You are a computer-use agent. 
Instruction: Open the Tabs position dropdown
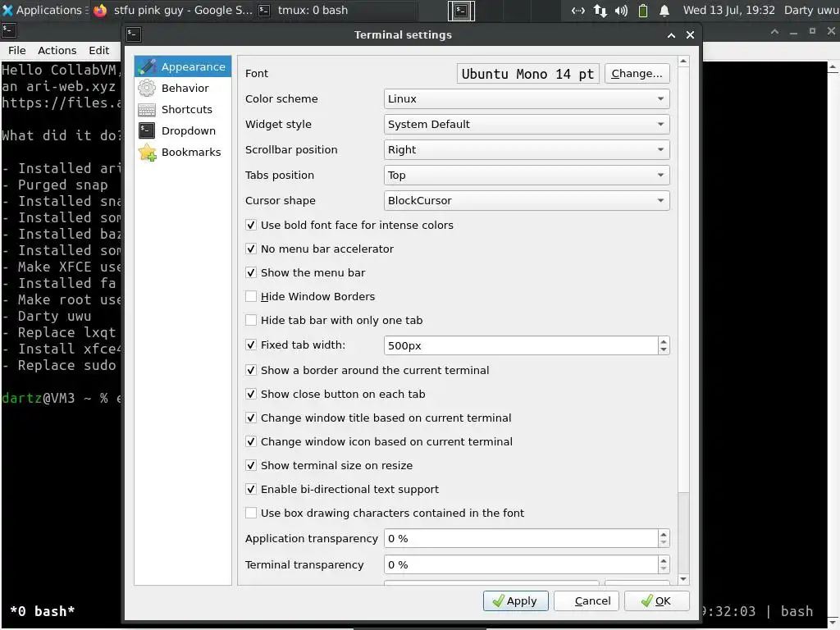527,176
